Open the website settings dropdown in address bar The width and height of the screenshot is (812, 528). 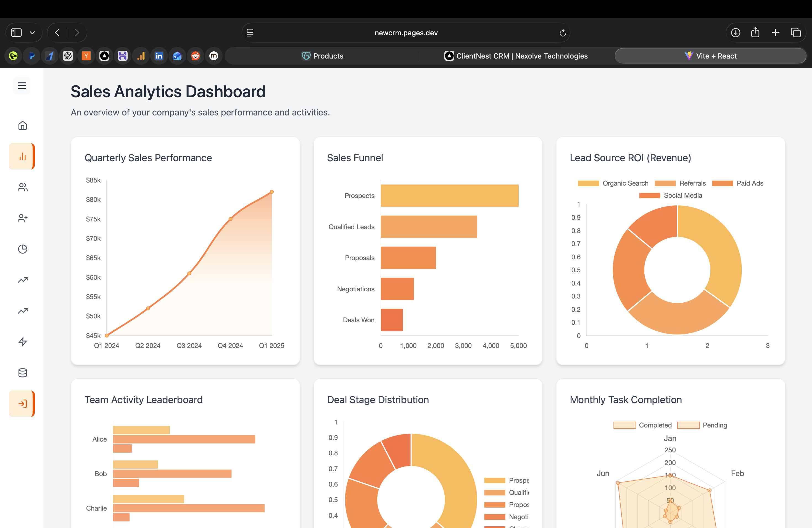tap(250, 32)
